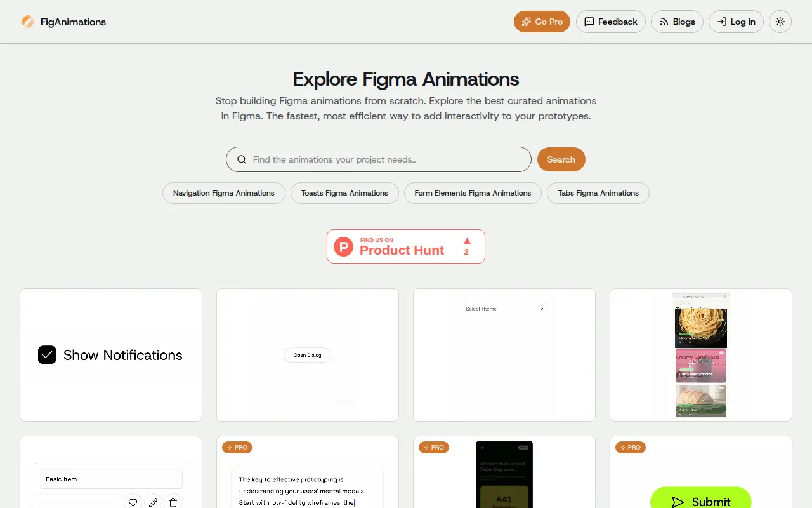This screenshot has width=812, height=508.
Task: Open the Select theme dropdown
Action: pos(504,309)
